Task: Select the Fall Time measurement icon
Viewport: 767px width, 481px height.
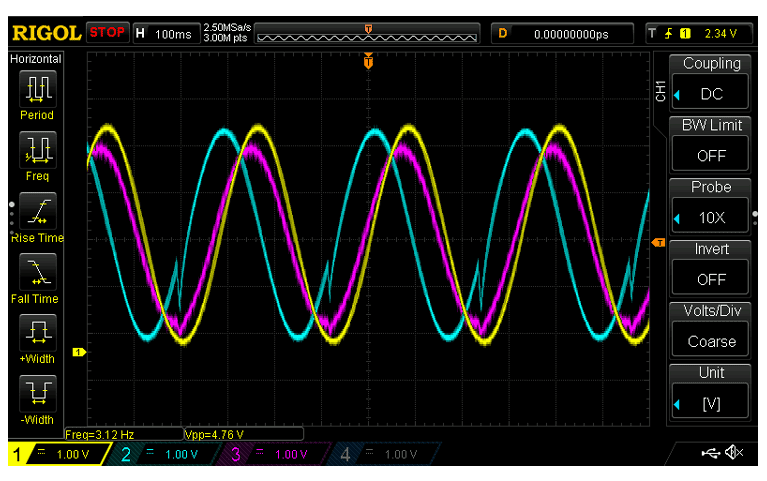Action: point(38,272)
